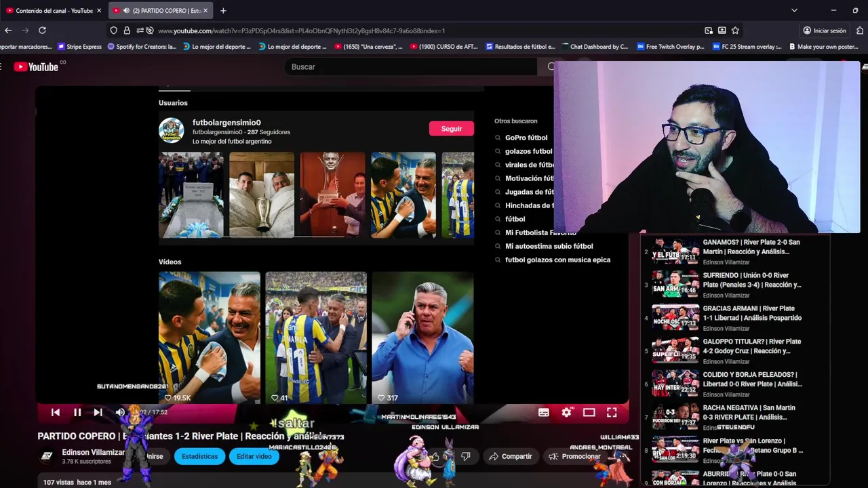868x488 pixels.
Task: Select the PARTIDO COPERO browser tab
Action: [160, 10]
